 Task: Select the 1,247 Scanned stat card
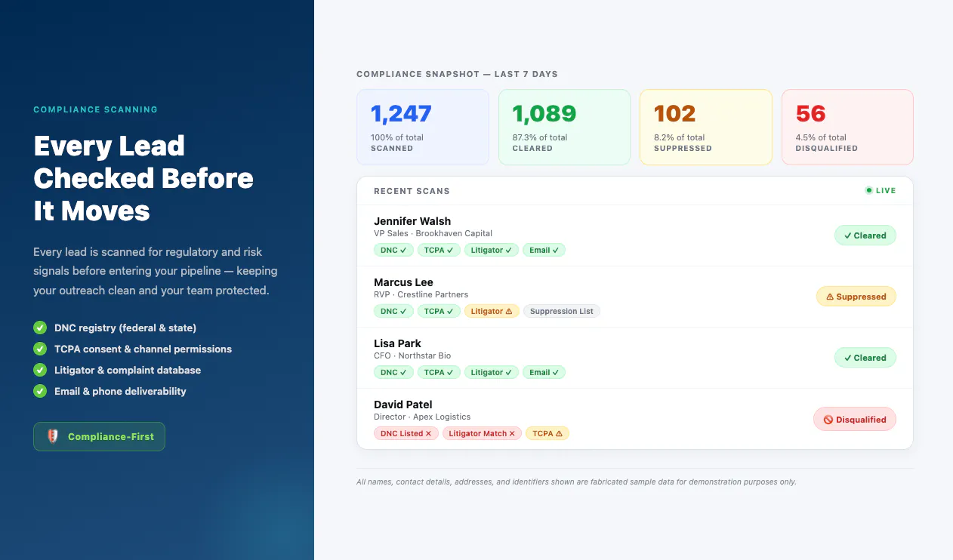tap(423, 127)
